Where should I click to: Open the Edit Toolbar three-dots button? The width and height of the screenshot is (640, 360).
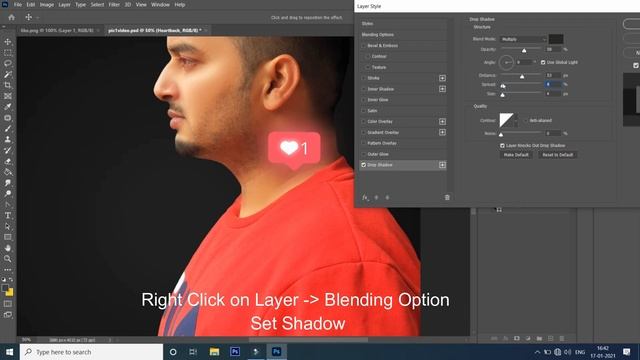[x=8, y=270]
